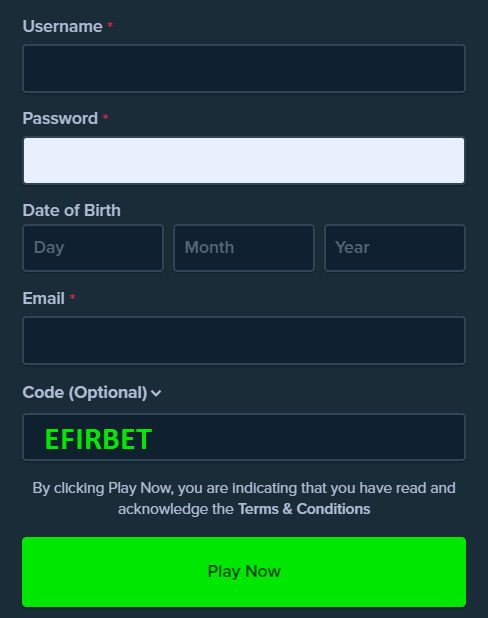Click the Password label text
488x618 pixels.
pos(60,118)
